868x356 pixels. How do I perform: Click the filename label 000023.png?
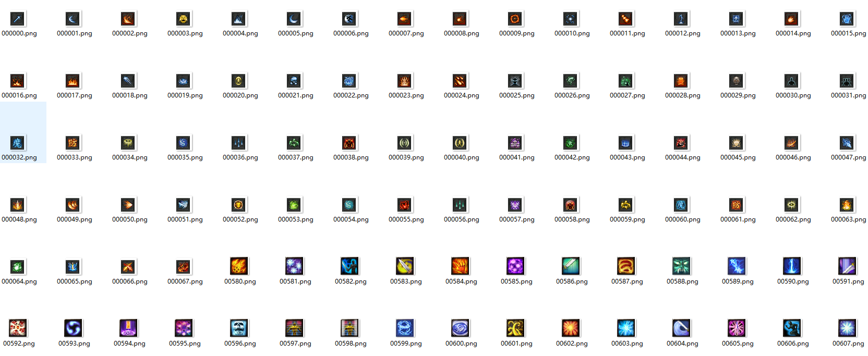click(406, 95)
